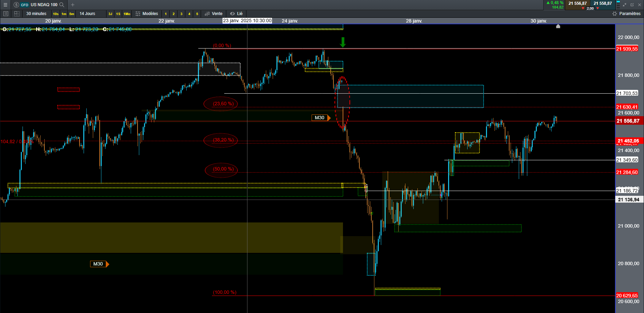Screen dimensions: 644x313
Task: Click the Vente chart order icon
Action: pos(207,14)
